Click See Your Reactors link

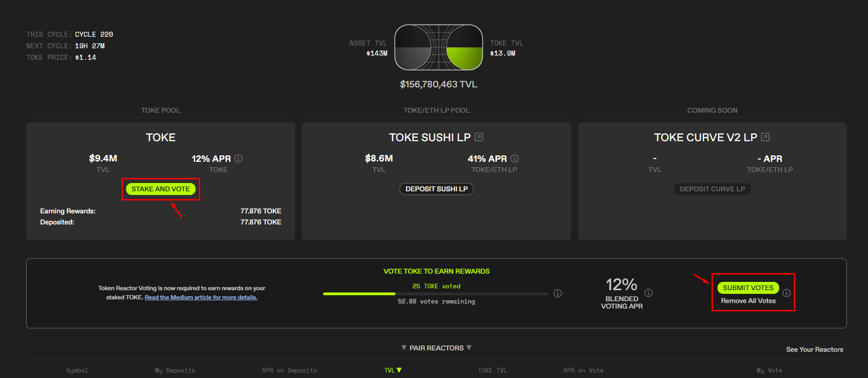(x=814, y=349)
